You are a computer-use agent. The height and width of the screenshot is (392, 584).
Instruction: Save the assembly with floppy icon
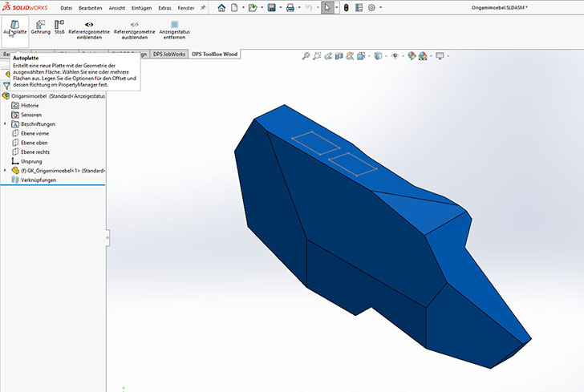pos(271,7)
